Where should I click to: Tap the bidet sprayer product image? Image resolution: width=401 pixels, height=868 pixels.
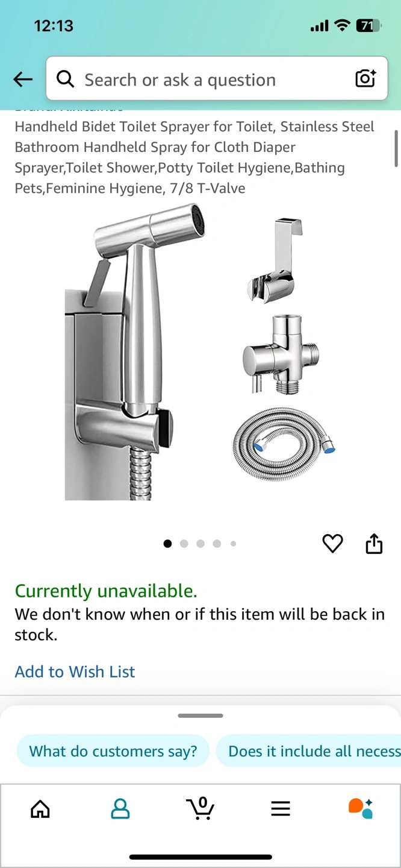tap(200, 353)
